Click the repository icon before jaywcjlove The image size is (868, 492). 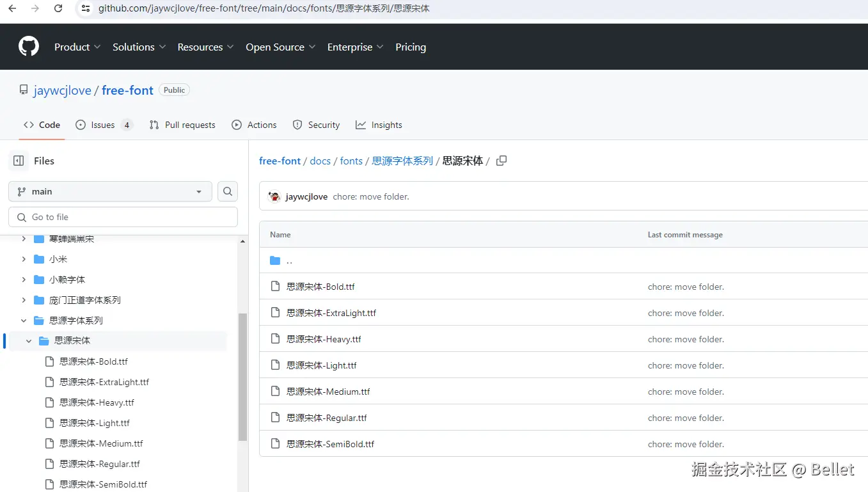[24, 90]
